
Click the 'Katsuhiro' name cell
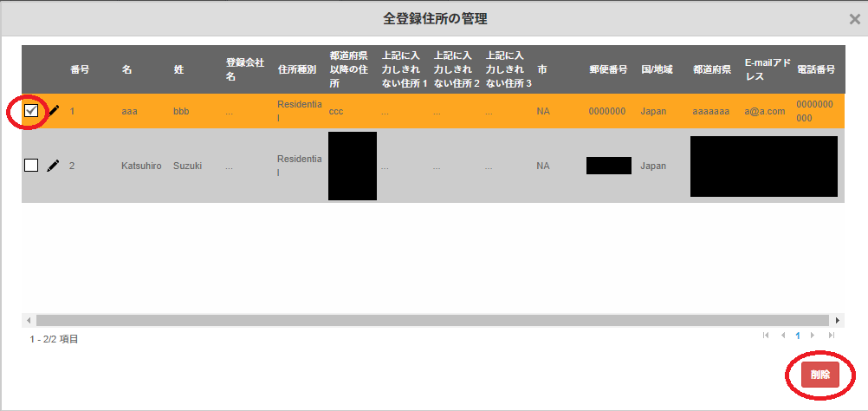click(x=142, y=166)
